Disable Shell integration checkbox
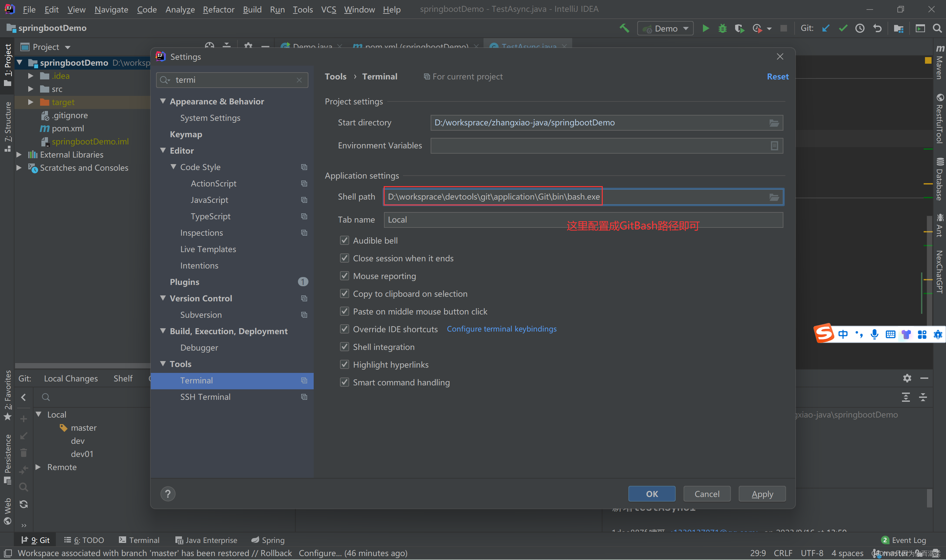This screenshot has width=946, height=560. pyautogui.click(x=344, y=347)
